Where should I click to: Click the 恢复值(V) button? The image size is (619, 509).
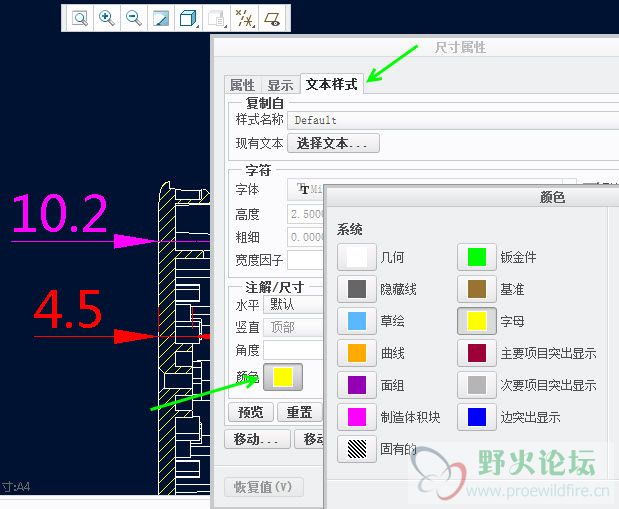tap(264, 487)
